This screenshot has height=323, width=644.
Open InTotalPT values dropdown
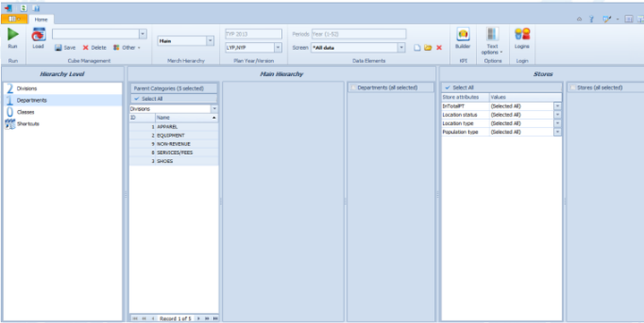click(x=557, y=106)
